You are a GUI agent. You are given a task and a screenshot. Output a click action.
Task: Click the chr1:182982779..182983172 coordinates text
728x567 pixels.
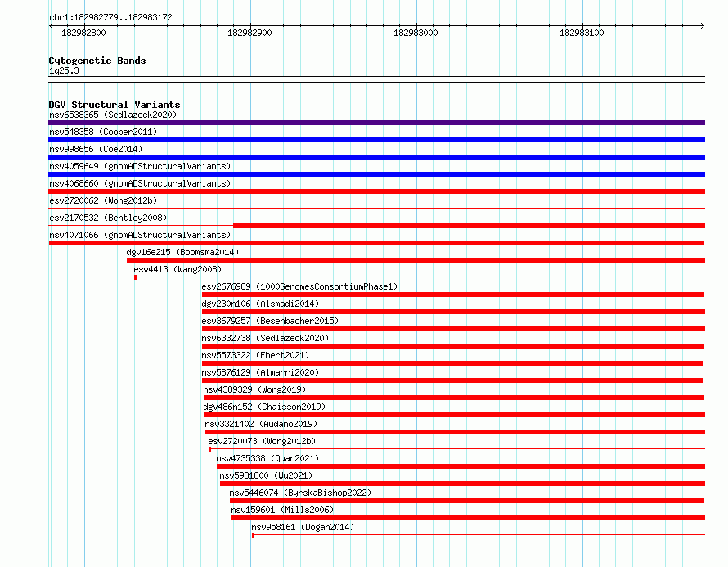(x=110, y=18)
